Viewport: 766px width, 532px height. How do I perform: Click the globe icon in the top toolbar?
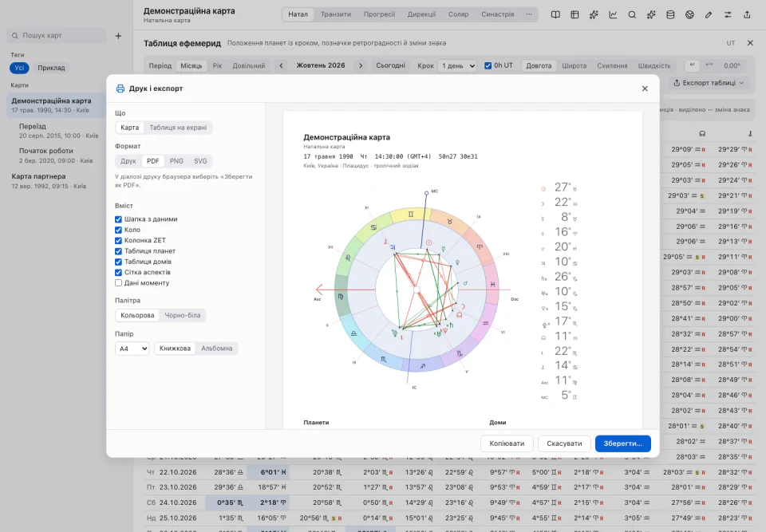pyautogui.click(x=689, y=14)
